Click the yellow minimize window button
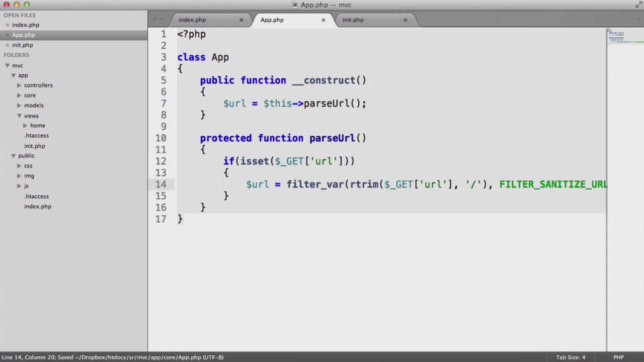The image size is (644, 362). click(x=17, y=5)
